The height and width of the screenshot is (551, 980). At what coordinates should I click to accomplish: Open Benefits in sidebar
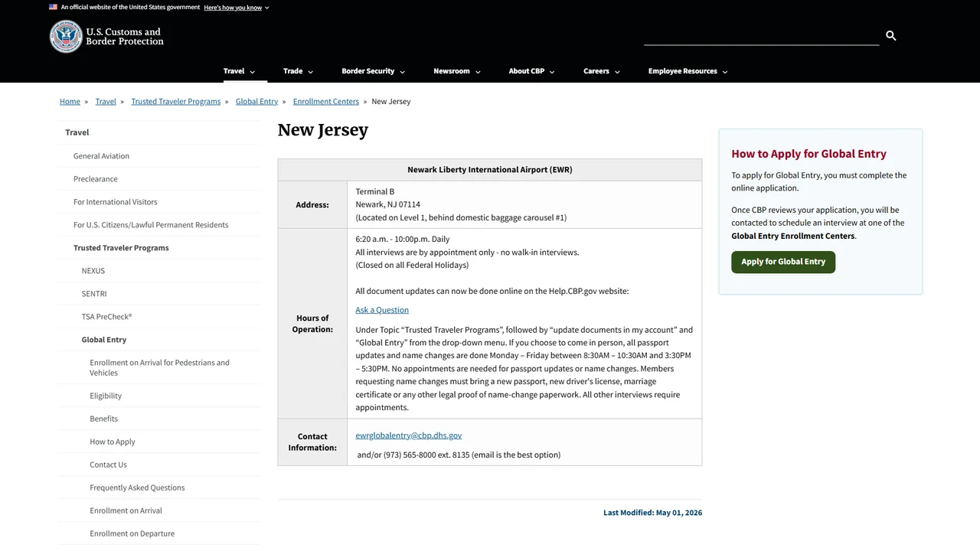point(159,419)
